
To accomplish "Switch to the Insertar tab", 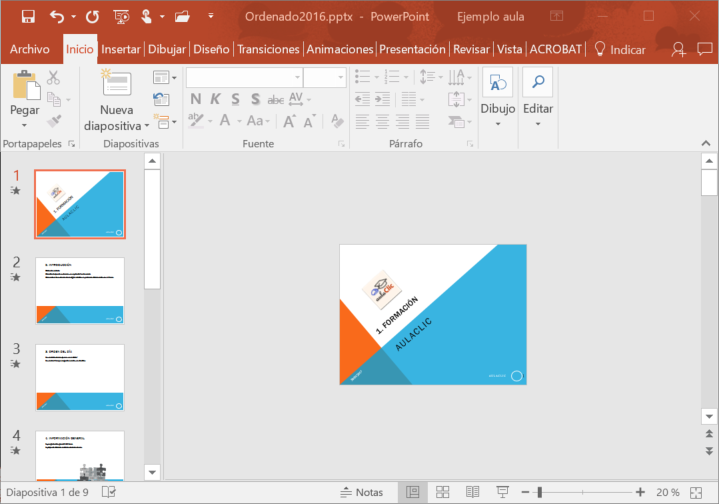I will click(121, 49).
